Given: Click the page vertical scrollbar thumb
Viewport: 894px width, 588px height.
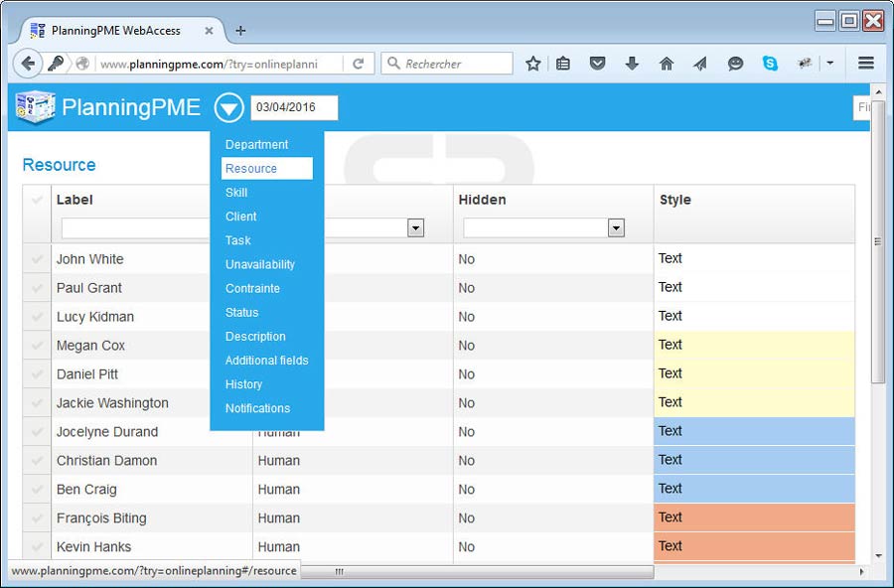Looking at the screenshot, I should tap(878, 241).
